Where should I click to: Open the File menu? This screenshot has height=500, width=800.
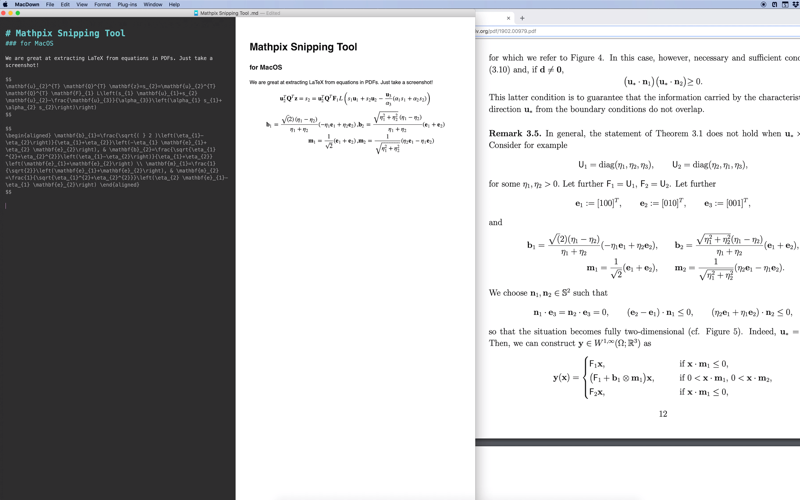(x=50, y=4)
